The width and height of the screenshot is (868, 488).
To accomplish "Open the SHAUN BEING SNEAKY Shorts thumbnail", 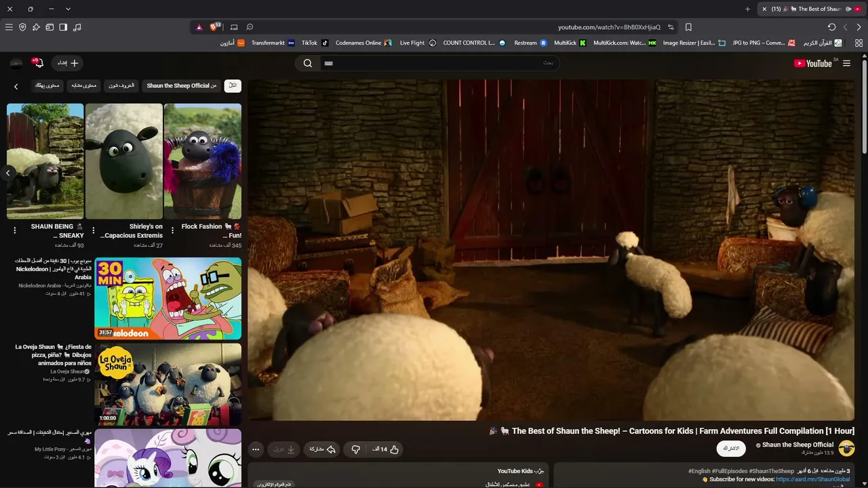I will pyautogui.click(x=45, y=161).
